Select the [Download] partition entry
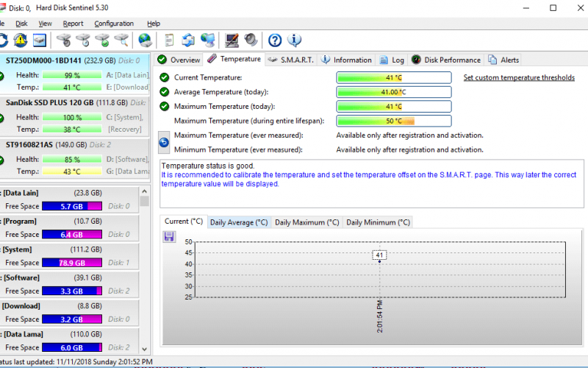Image resolution: width=588 pixels, height=368 pixels. pyautogui.click(x=69, y=312)
